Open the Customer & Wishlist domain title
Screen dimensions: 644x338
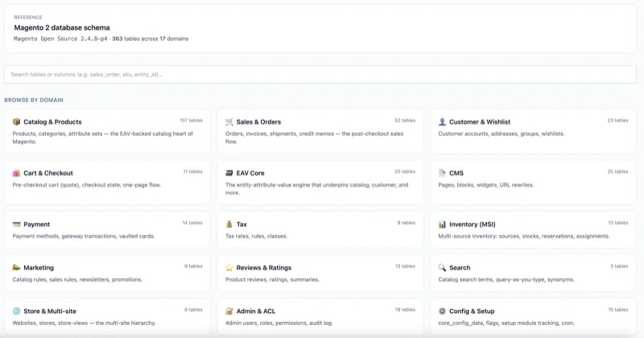[x=480, y=122]
